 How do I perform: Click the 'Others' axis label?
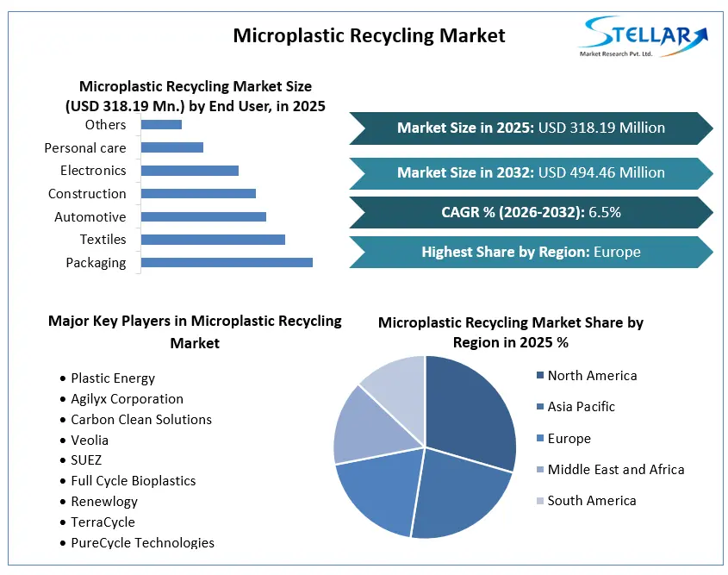point(105,125)
